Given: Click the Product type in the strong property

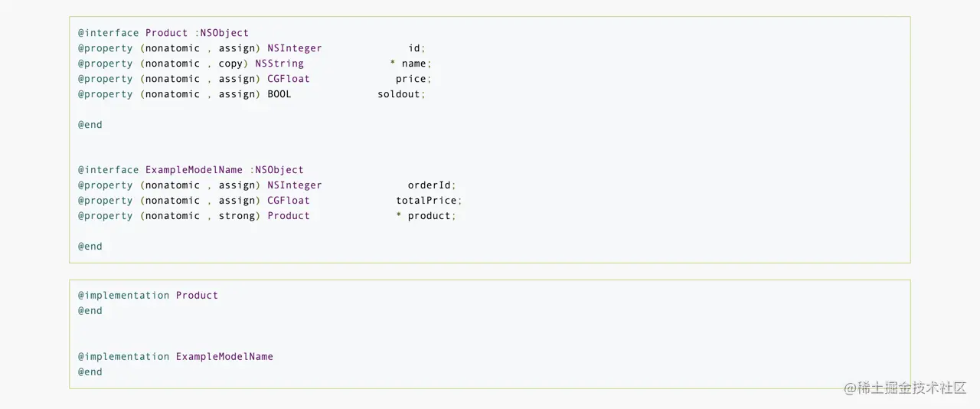Looking at the screenshot, I should pos(289,216).
